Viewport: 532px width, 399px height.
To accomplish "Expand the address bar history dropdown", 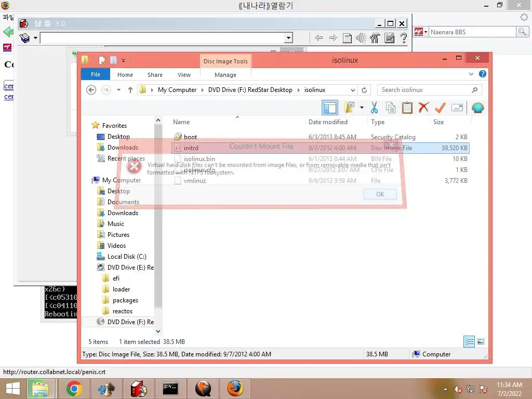I will pyautogui.click(x=353, y=90).
